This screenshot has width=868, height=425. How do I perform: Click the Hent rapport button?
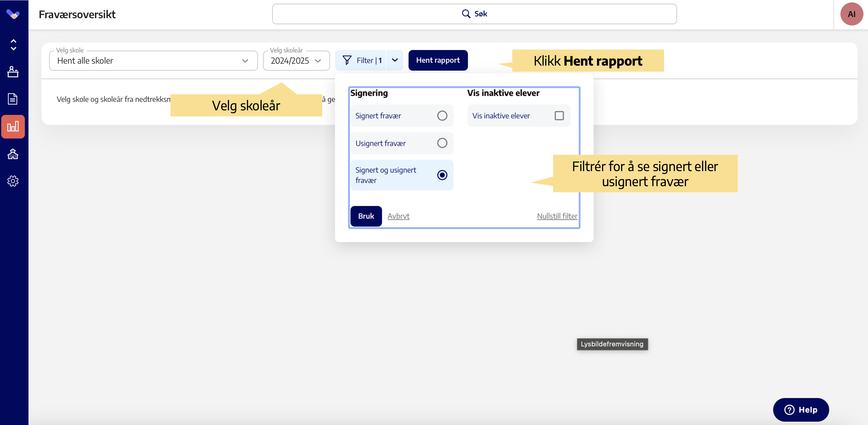(x=438, y=61)
